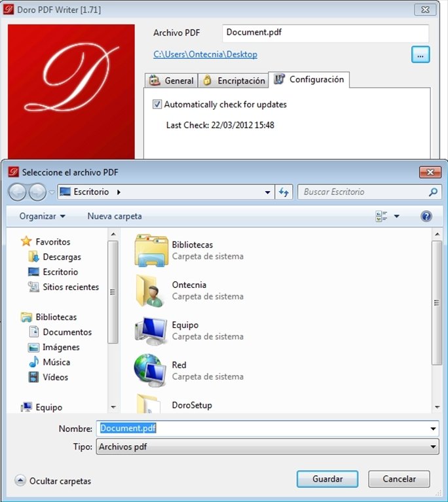The image size is (448, 502).
Task: Open recent locations arrow beside navigation buttons
Action: 52,192
